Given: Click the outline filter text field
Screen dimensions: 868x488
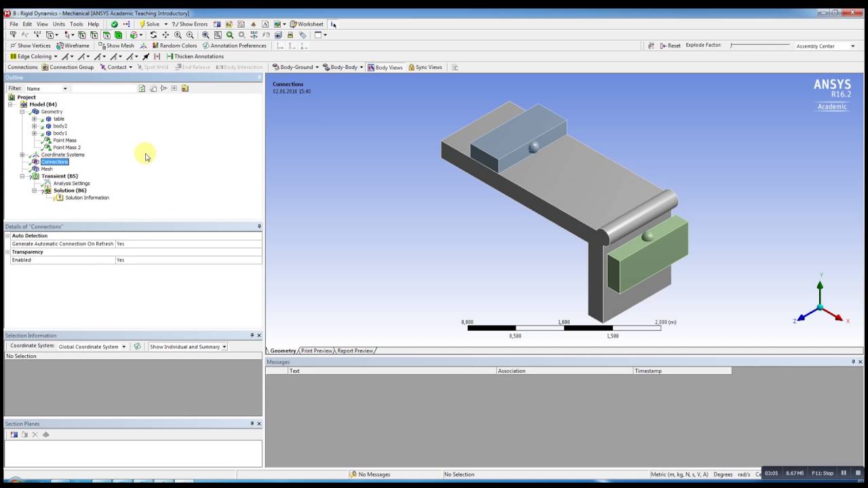Looking at the screenshot, I should (104, 89).
